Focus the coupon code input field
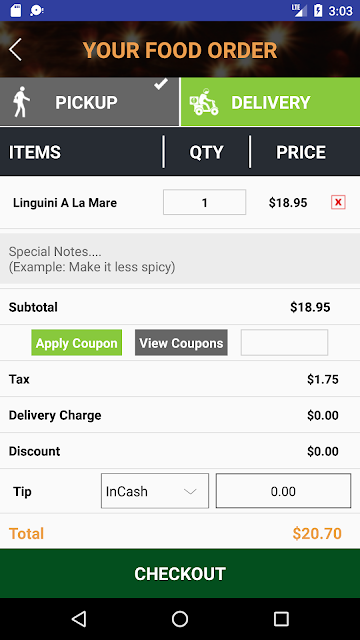Screen dimensions: 360x640 pyautogui.click(x=284, y=342)
